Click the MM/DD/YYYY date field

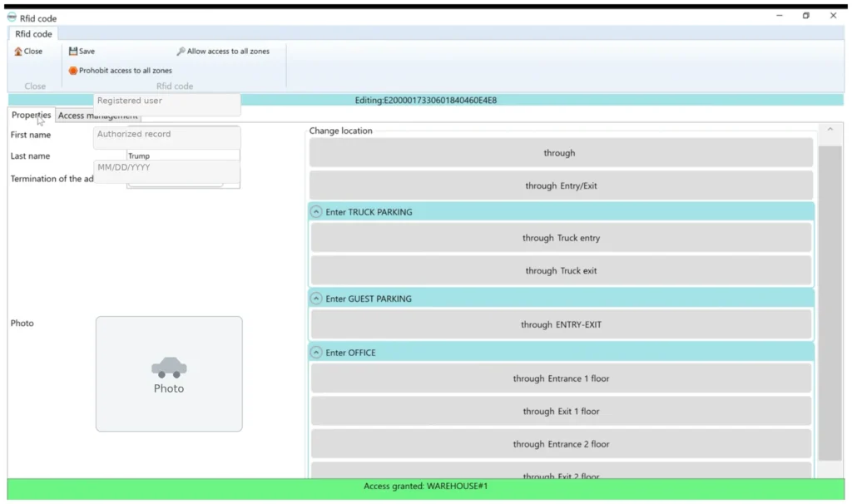click(x=166, y=171)
